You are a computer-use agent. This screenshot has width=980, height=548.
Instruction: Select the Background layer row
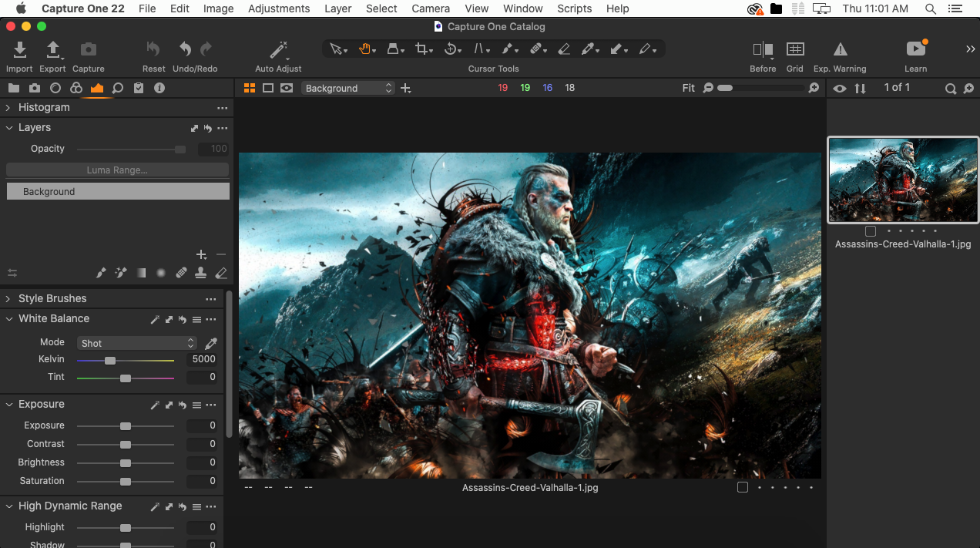118,191
